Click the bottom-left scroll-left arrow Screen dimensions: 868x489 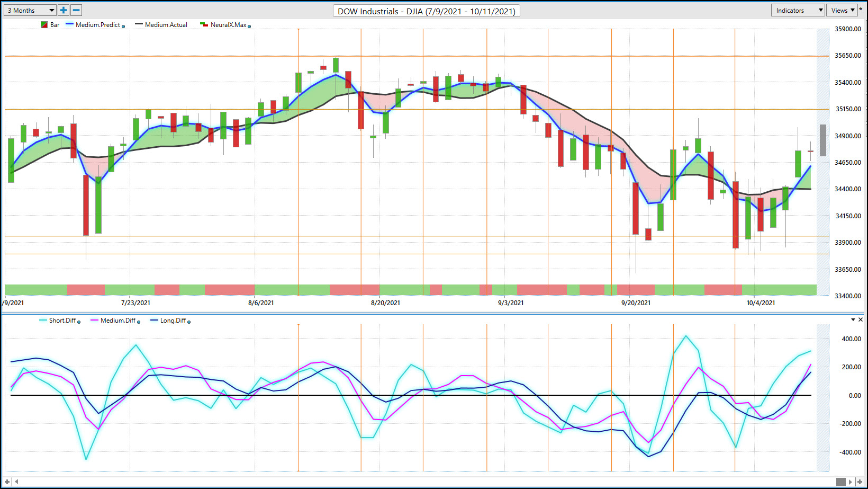[x=16, y=482]
